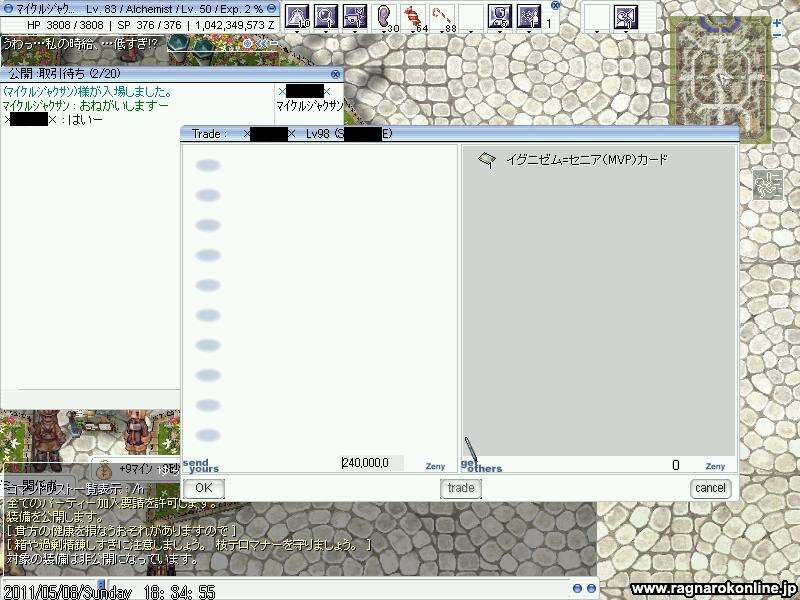Click the trade button
This screenshot has width=800, height=600.
coord(461,488)
